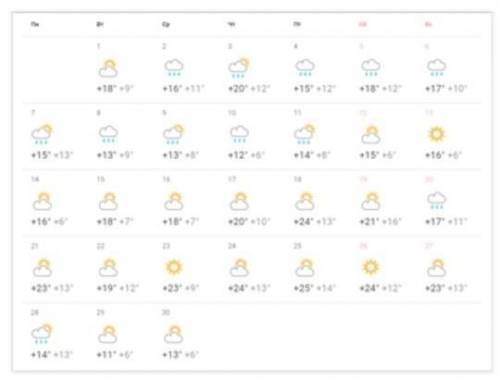Click the rain cloud icon for day 2

click(174, 68)
